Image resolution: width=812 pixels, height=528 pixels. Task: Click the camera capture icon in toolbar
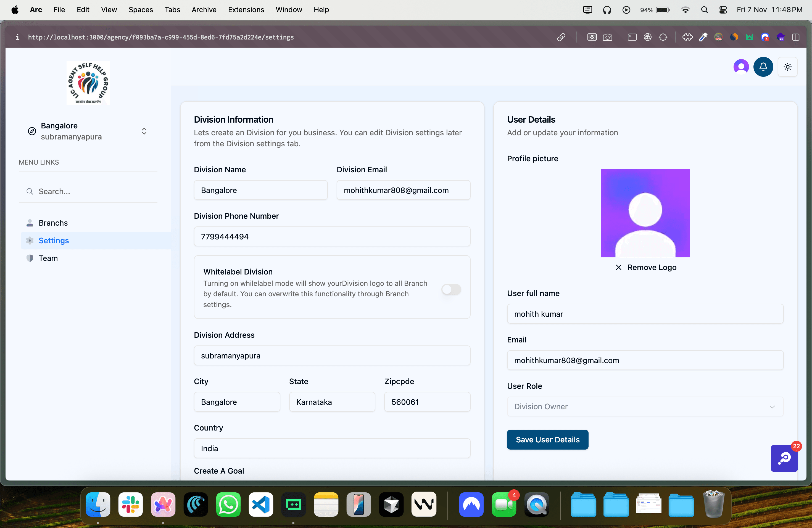607,37
